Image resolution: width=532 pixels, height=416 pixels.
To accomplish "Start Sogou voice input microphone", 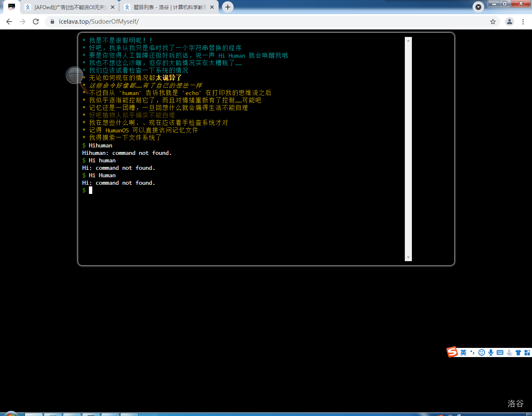I will (491, 352).
